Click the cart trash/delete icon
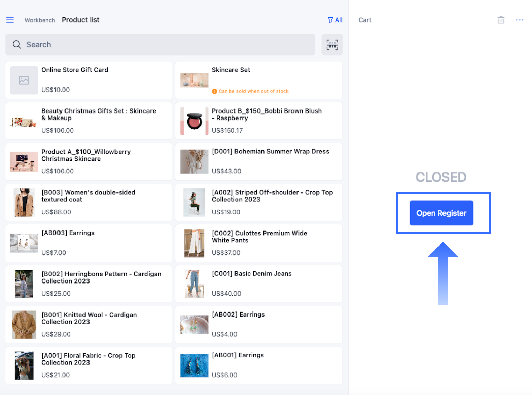Viewport: 532px width, 395px height. (x=501, y=20)
